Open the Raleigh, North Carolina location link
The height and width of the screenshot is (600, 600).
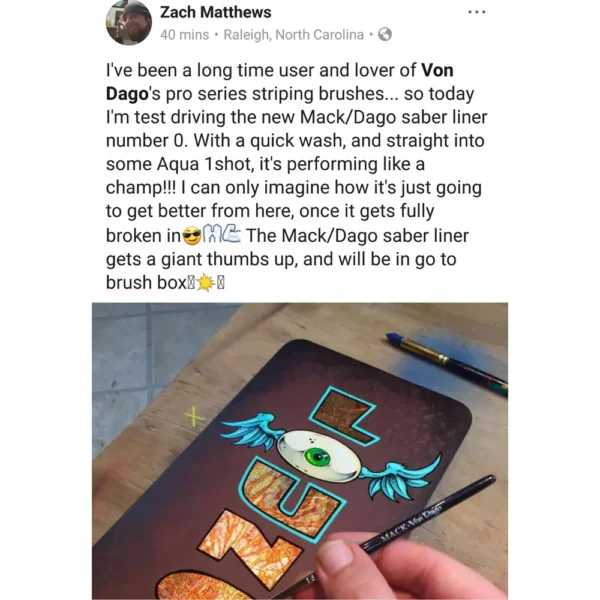pos(293,35)
